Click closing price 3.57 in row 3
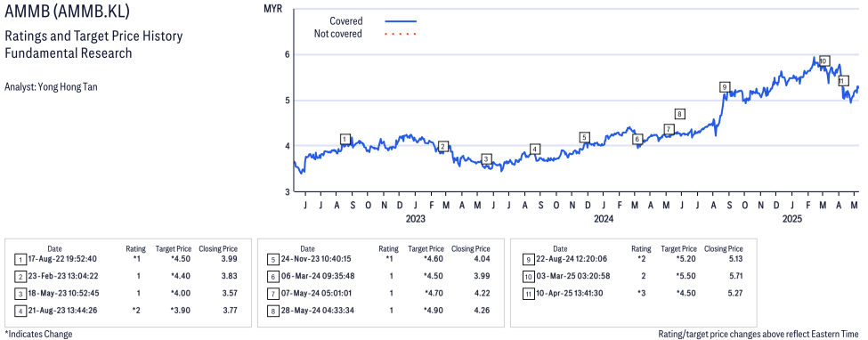868x340 pixels. pos(230,294)
